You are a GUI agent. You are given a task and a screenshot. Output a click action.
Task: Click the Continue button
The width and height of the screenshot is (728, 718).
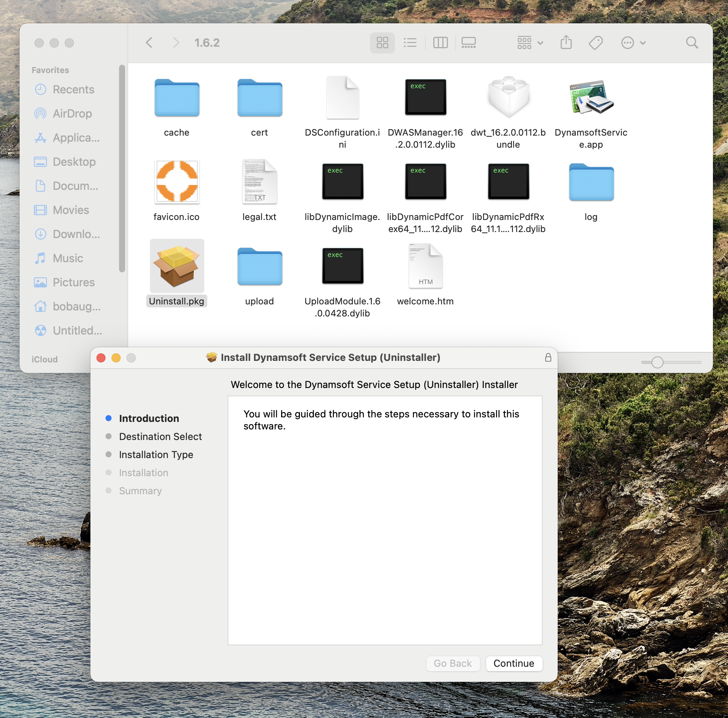[x=514, y=663]
